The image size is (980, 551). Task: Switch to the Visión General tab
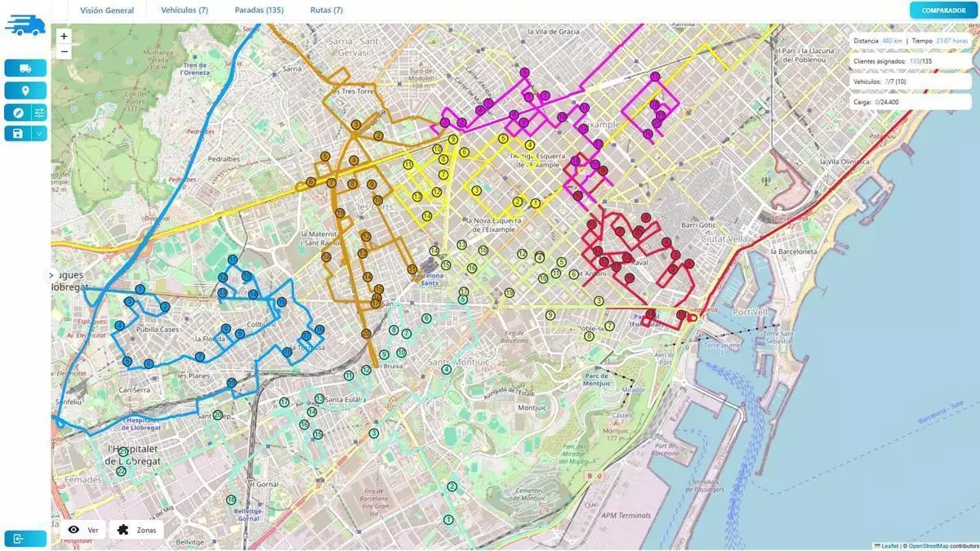click(x=107, y=11)
